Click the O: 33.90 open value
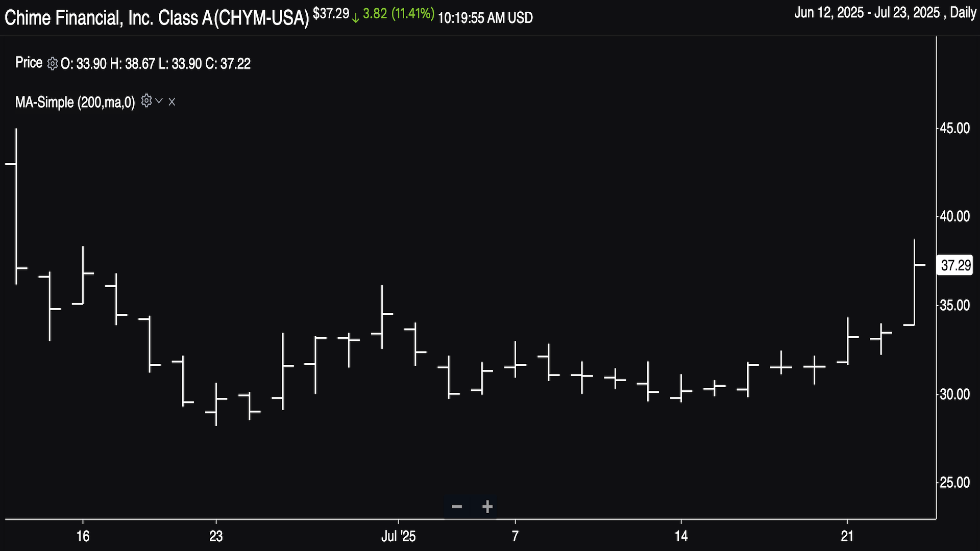Screen dimensions: 980x551 (x=84, y=64)
